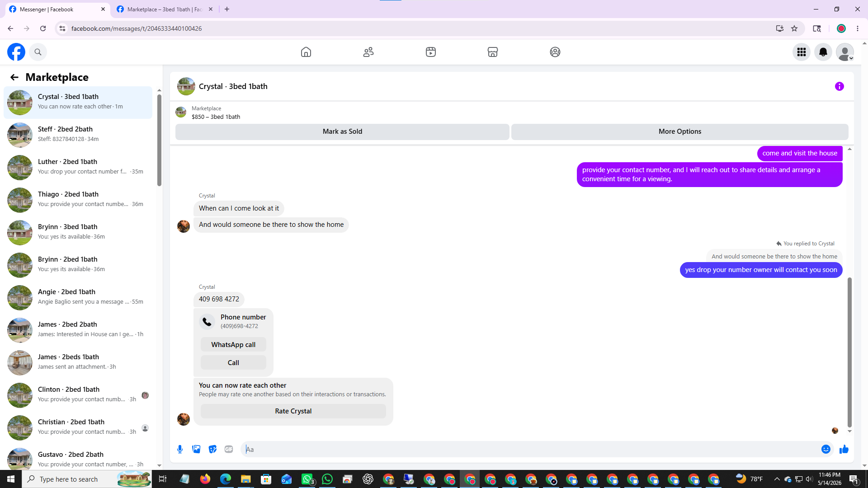868x488 pixels.
Task: Open the emoji picker in message box
Action: (826, 449)
